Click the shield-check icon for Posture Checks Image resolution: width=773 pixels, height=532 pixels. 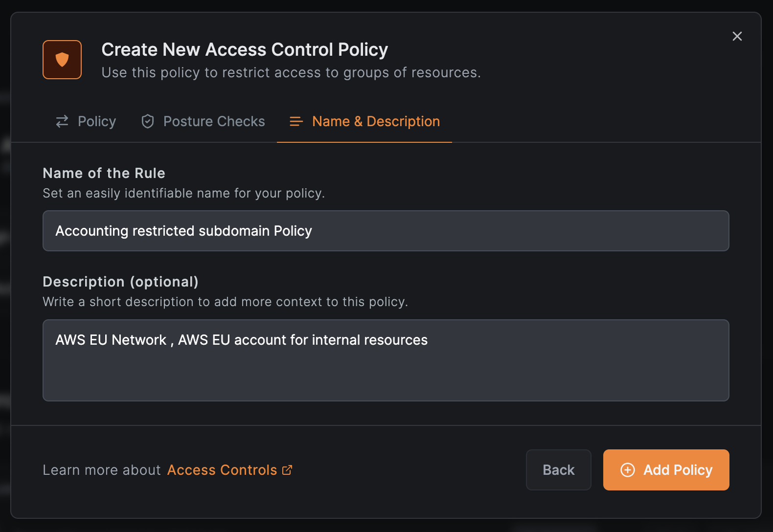148,121
